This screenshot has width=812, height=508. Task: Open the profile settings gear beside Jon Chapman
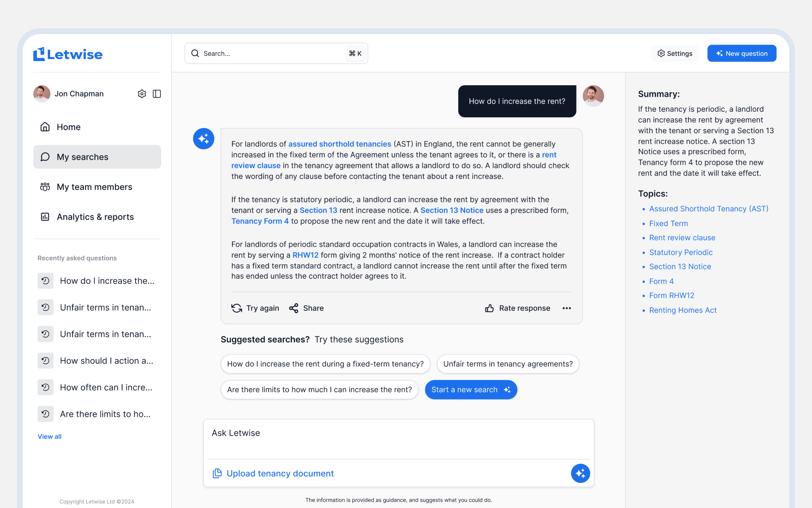(x=142, y=94)
